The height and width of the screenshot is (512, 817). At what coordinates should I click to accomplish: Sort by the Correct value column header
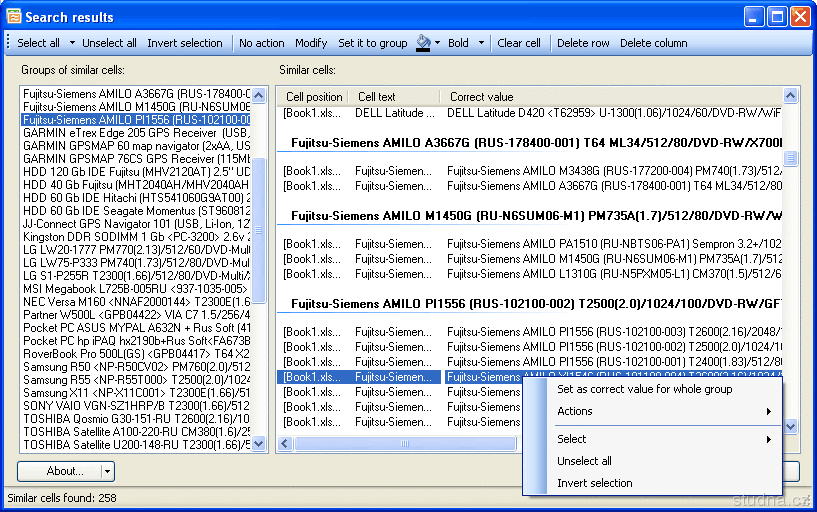click(481, 97)
